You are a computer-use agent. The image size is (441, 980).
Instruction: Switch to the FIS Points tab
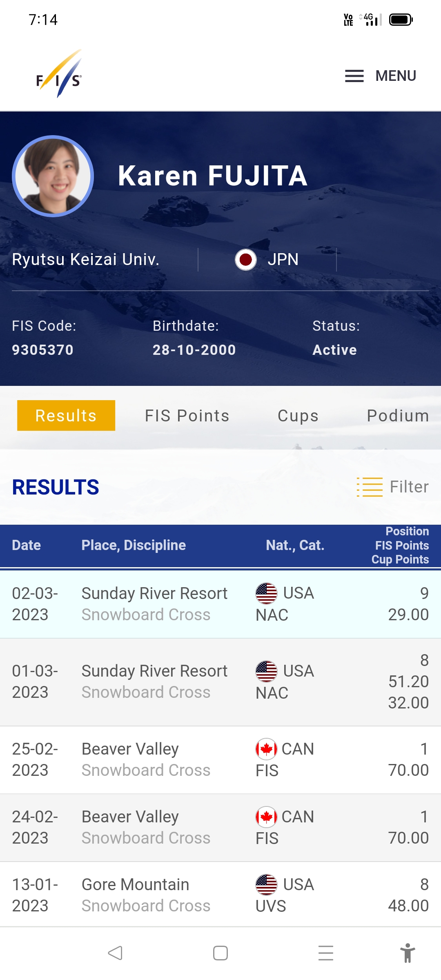(187, 416)
